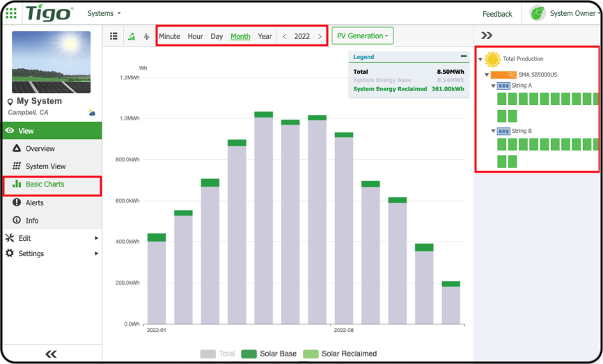
Task: Click the Edit tools icon
Action: 10,238
